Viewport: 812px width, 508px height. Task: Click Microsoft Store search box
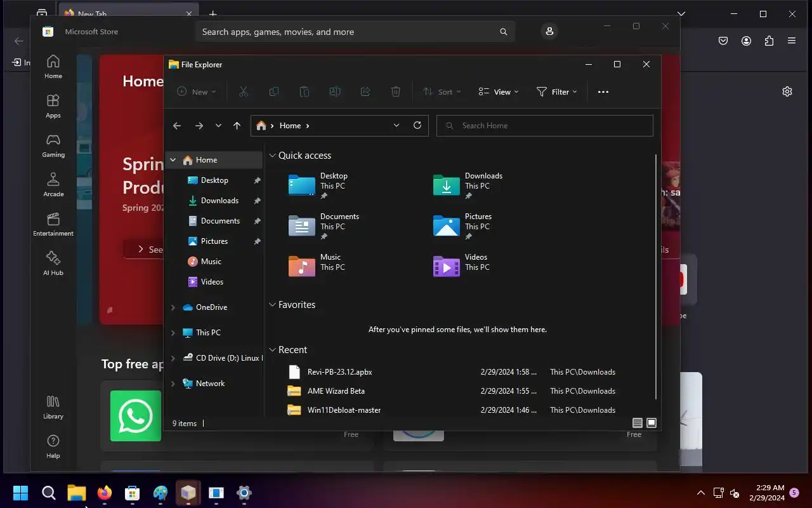(355, 32)
